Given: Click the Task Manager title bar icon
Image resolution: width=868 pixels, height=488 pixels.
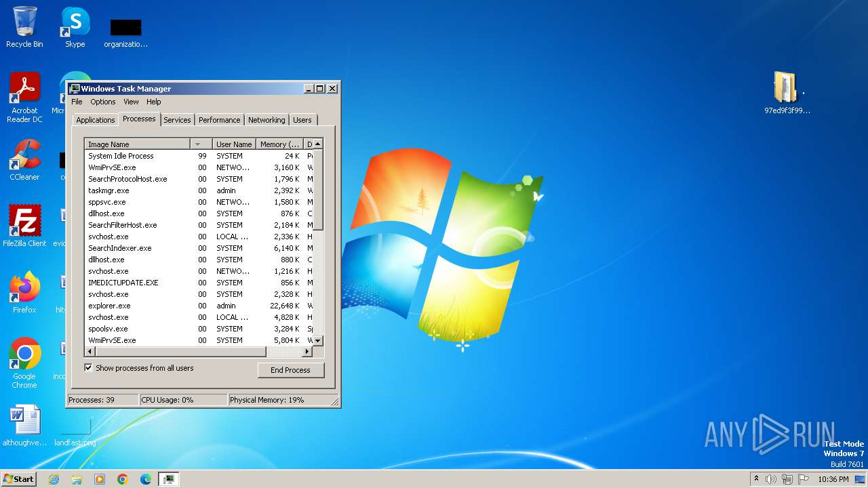Looking at the screenshot, I should tap(75, 89).
